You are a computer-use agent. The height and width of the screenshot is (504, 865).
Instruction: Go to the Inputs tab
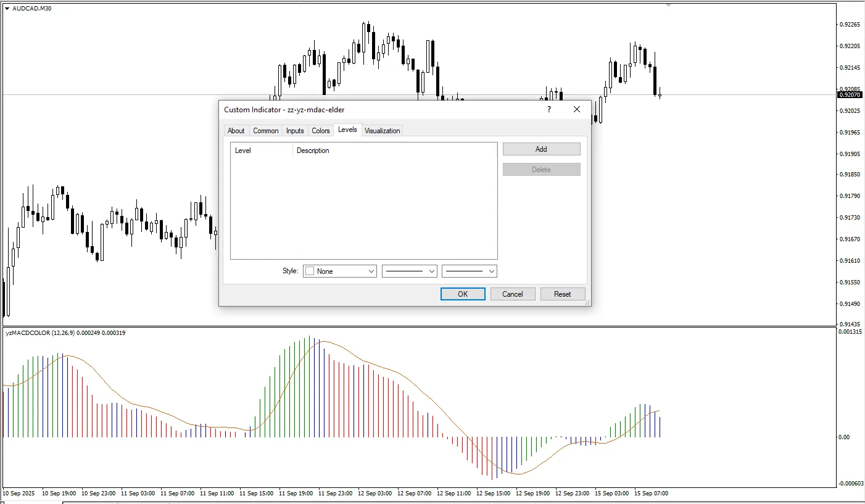coord(295,131)
